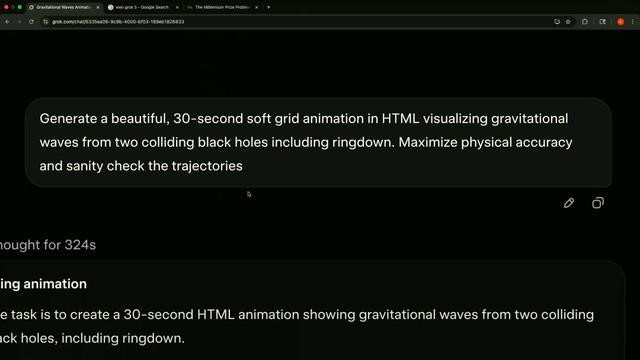
Task: Close the Millennium Prize Problems tab
Action: pyautogui.click(x=256, y=7)
